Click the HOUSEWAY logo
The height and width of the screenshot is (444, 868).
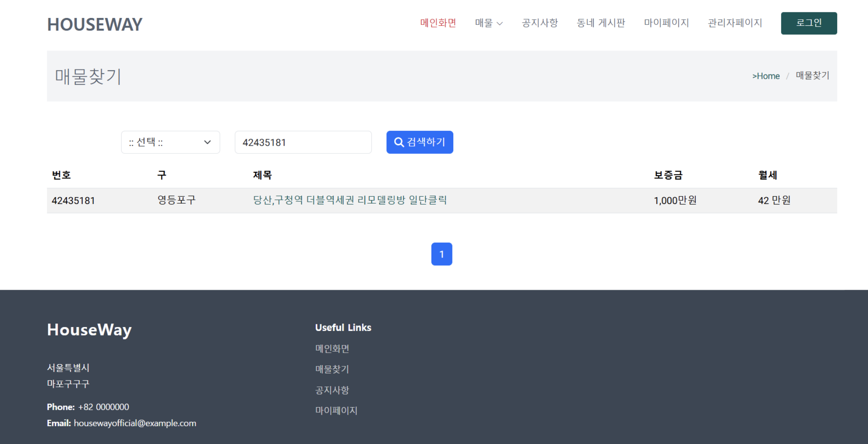point(94,24)
